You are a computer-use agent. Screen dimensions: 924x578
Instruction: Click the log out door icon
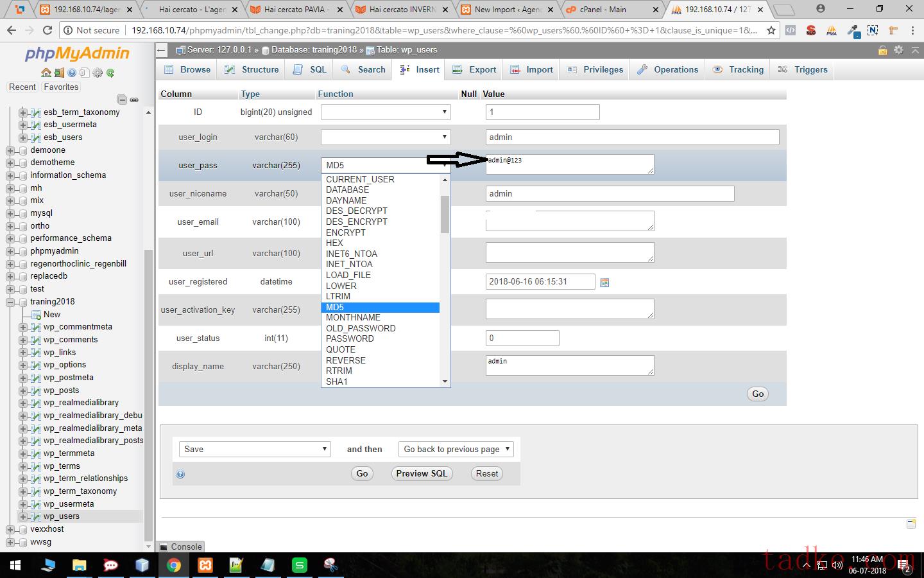click(x=59, y=73)
